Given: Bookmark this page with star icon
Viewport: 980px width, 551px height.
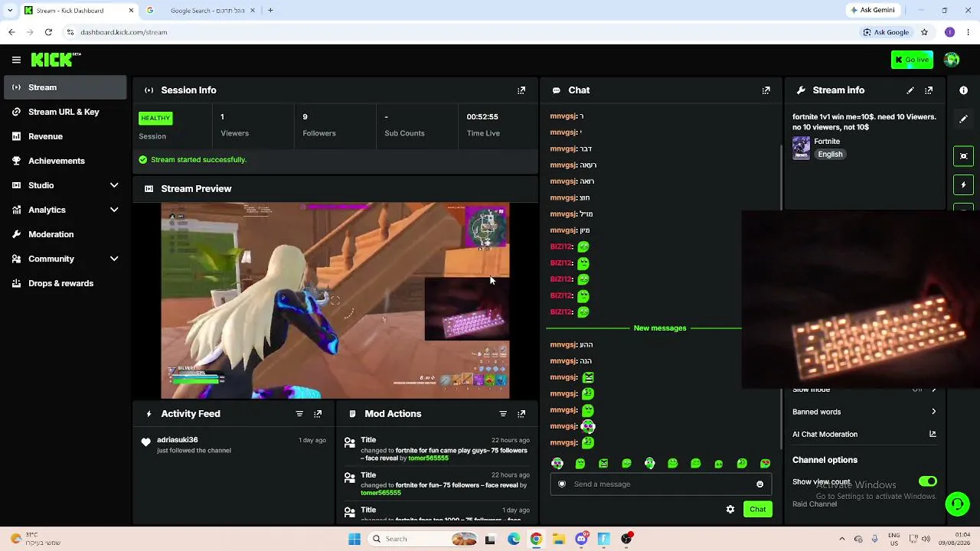Looking at the screenshot, I should [x=924, y=32].
